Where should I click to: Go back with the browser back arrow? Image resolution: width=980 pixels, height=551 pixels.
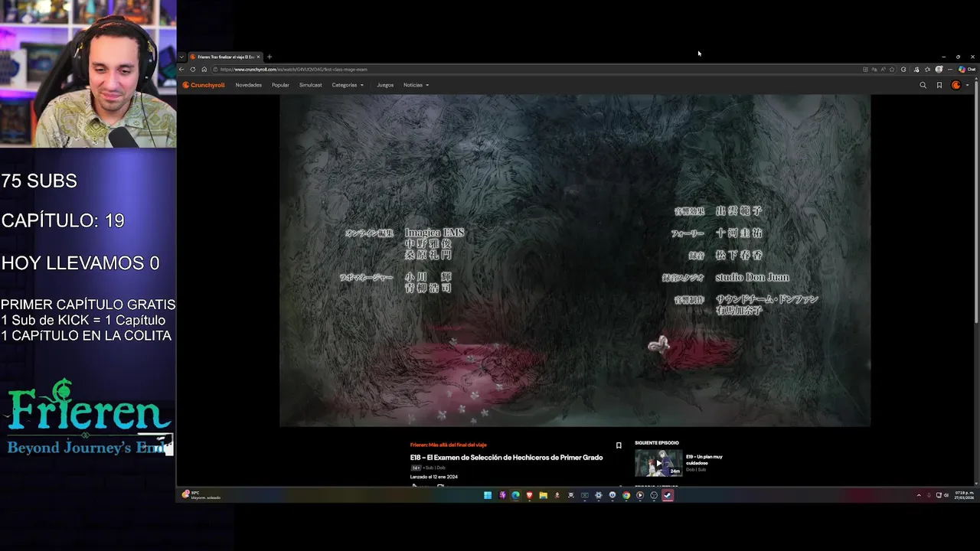181,70
